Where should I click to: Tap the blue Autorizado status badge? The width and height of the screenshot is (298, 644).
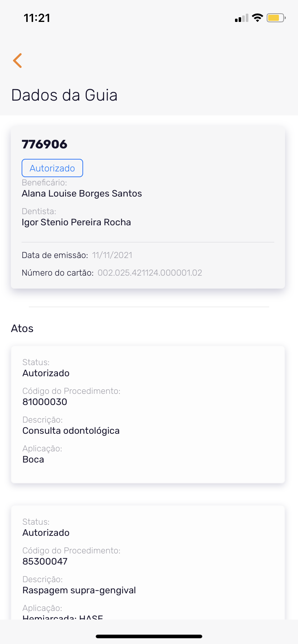tap(52, 168)
